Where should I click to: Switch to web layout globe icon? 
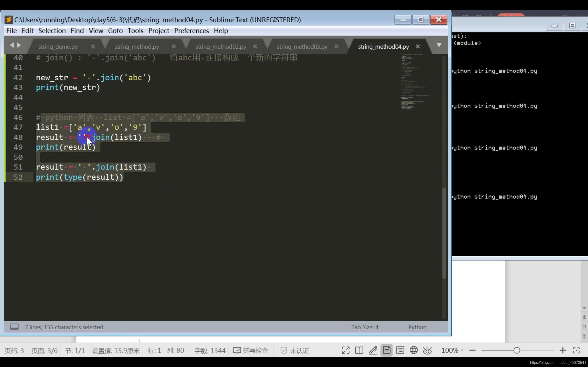(x=413, y=350)
